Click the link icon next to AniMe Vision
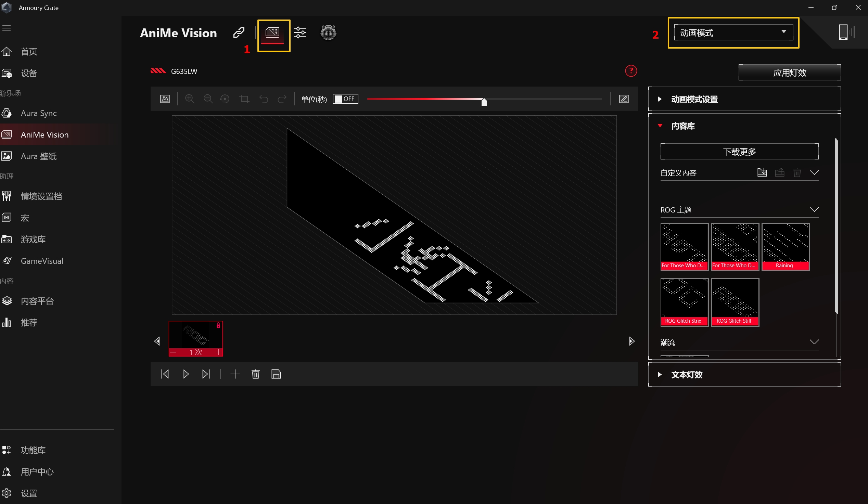Viewport: 868px width, 504px height. (239, 33)
